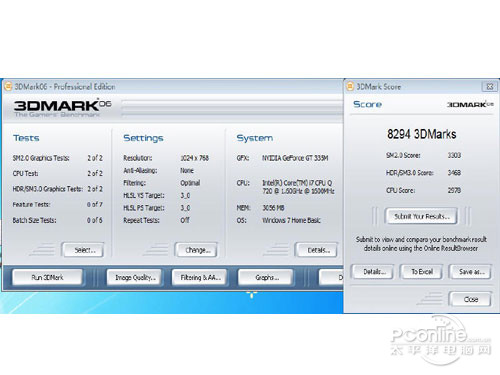This screenshot has width=500, height=375.
Task: Open Change under Settings
Action: click(196, 250)
